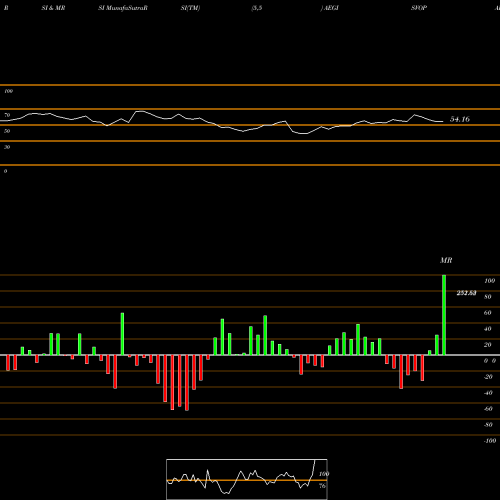Viewport: 500px width, 500px height.
Task: Click the MR axis label -60
Action: 488,409
